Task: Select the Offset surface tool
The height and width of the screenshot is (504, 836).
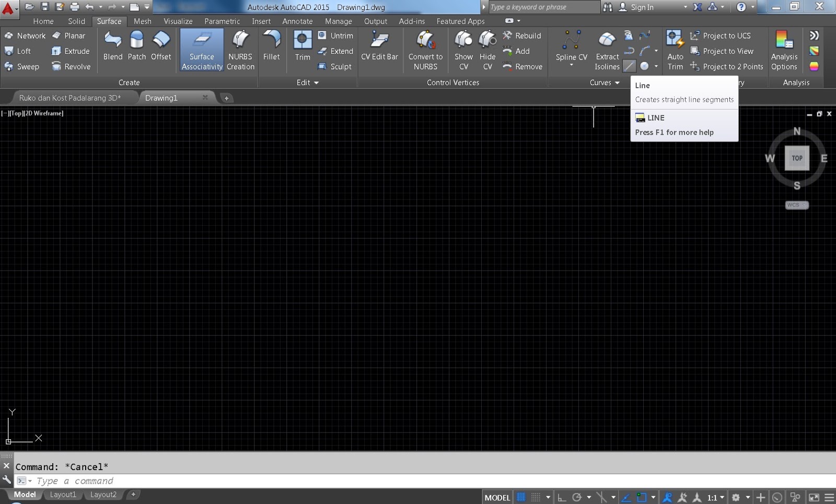Action: pyautogui.click(x=161, y=45)
